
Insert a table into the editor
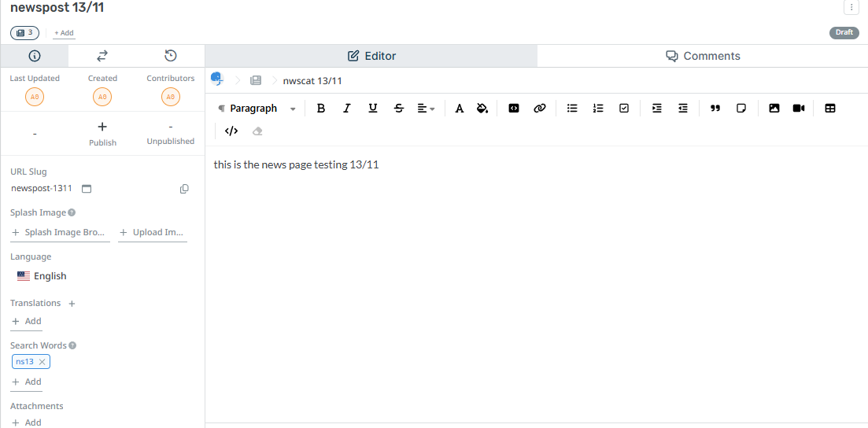(830, 109)
